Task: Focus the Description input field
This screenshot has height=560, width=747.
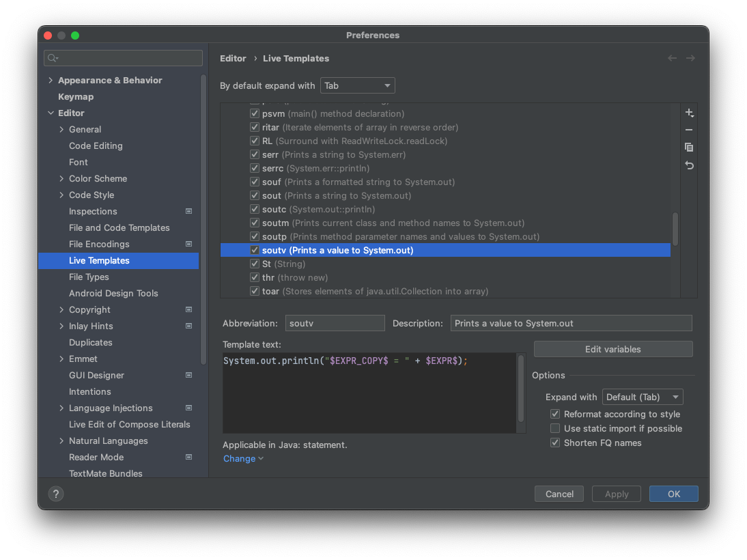Action: 572,323
